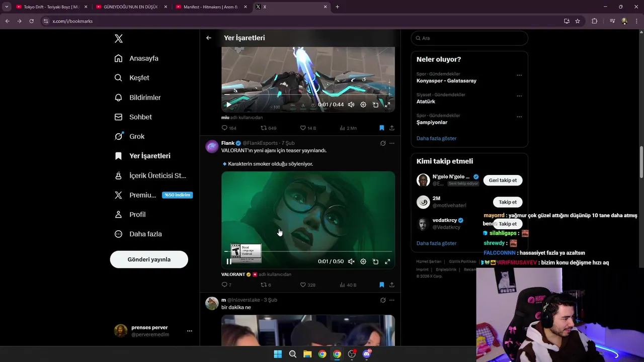
Task: Open Anasayfa from the sidebar
Action: [x=136, y=58]
